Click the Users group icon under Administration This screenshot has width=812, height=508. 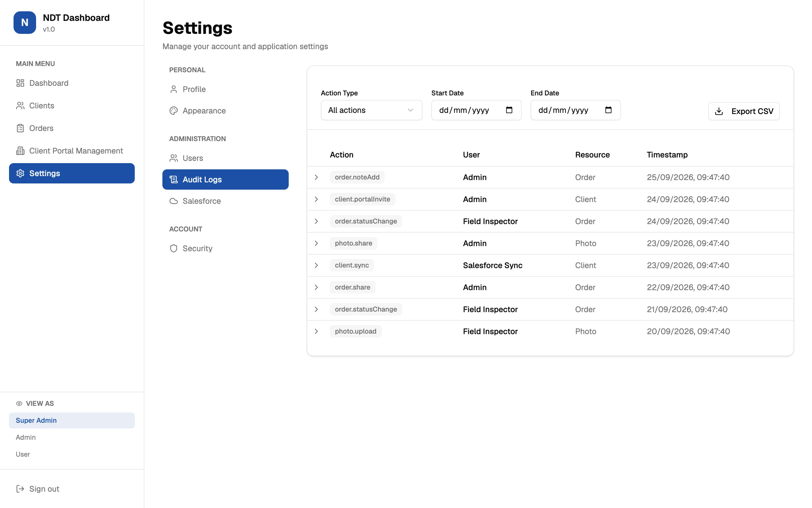point(173,158)
